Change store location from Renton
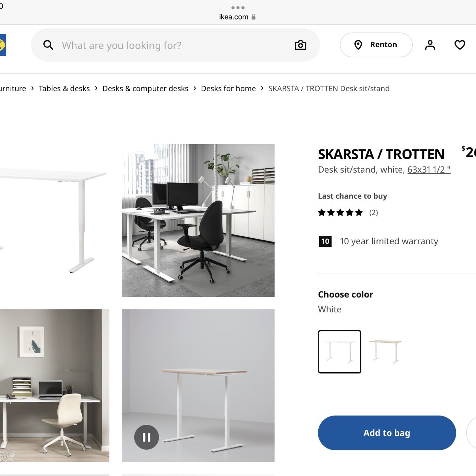Viewport: 476px width, 476px height. coord(376,45)
